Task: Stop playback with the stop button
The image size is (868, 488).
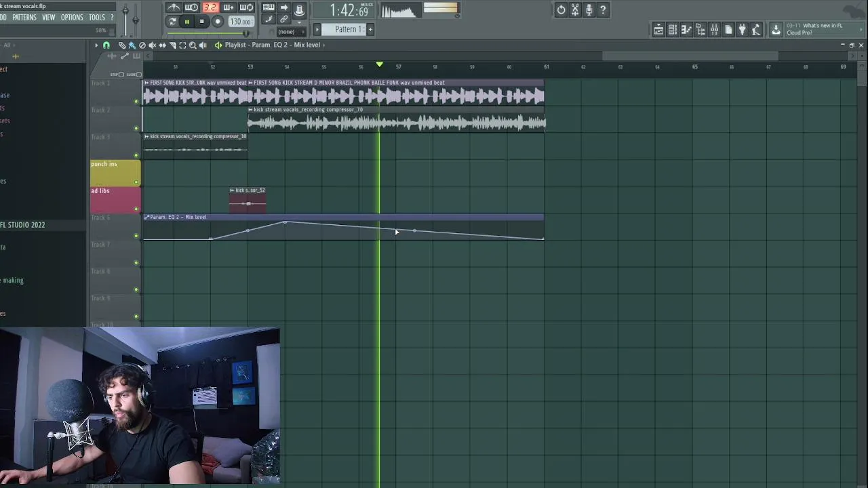Action: click(201, 21)
